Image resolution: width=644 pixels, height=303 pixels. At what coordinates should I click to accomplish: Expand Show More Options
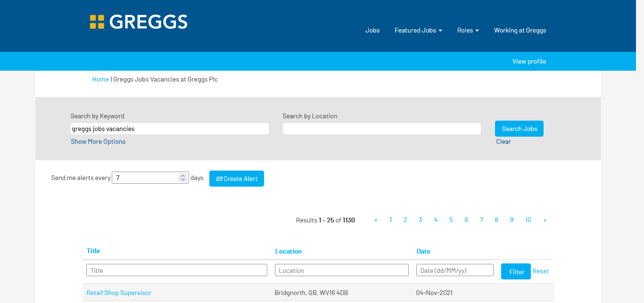(x=98, y=141)
